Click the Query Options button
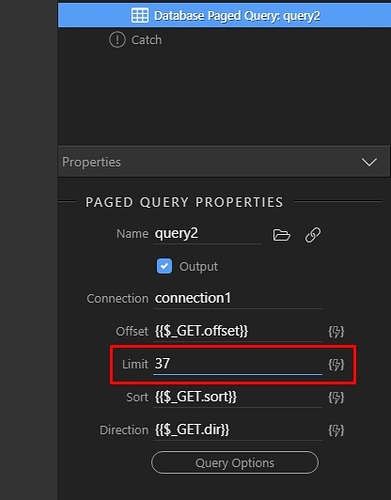Viewport: 391px width, 500px height. pyautogui.click(x=235, y=463)
